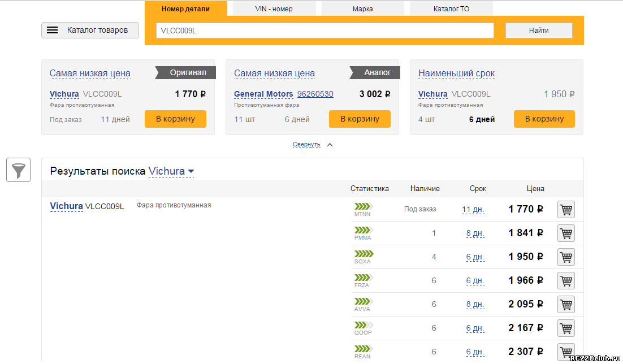Screen dimensions: 623x364
Task: Switch to the Номер детали tab
Action: (x=185, y=8)
